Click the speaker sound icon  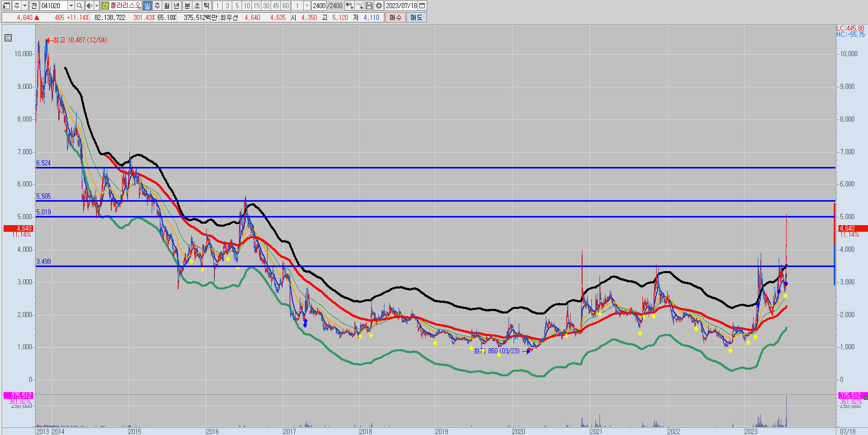pos(89,6)
